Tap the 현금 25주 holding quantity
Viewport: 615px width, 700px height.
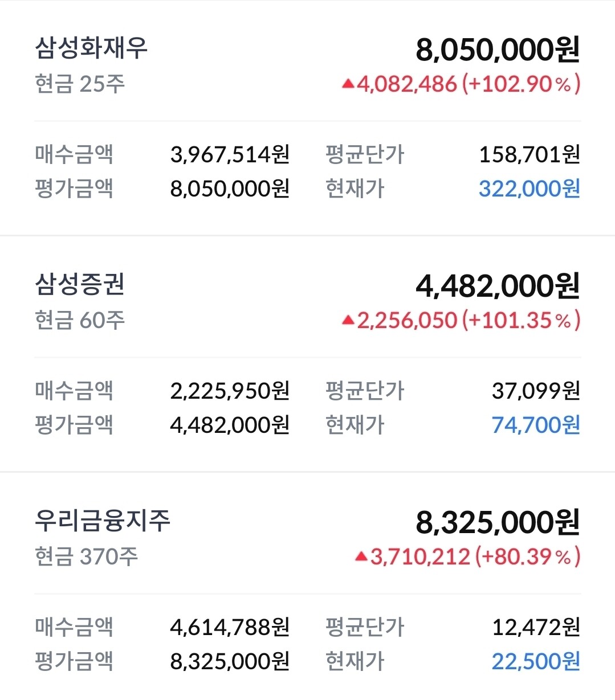(x=80, y=84)
